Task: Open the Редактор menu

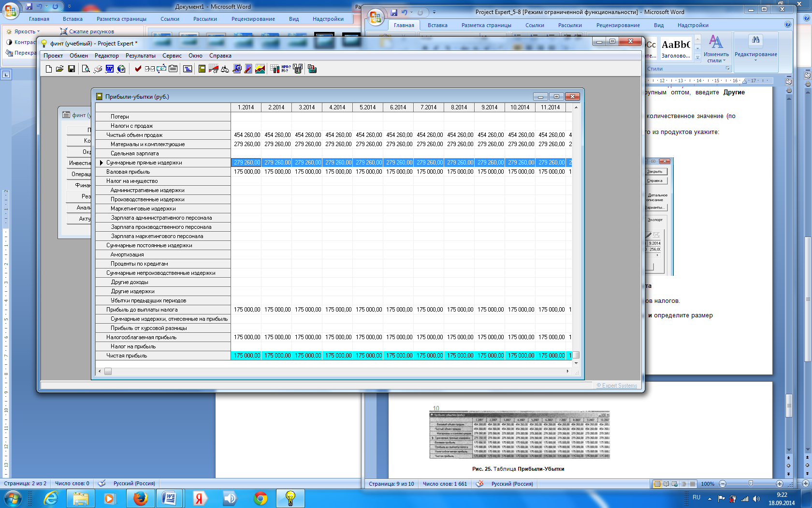Action: click(107, 56)
